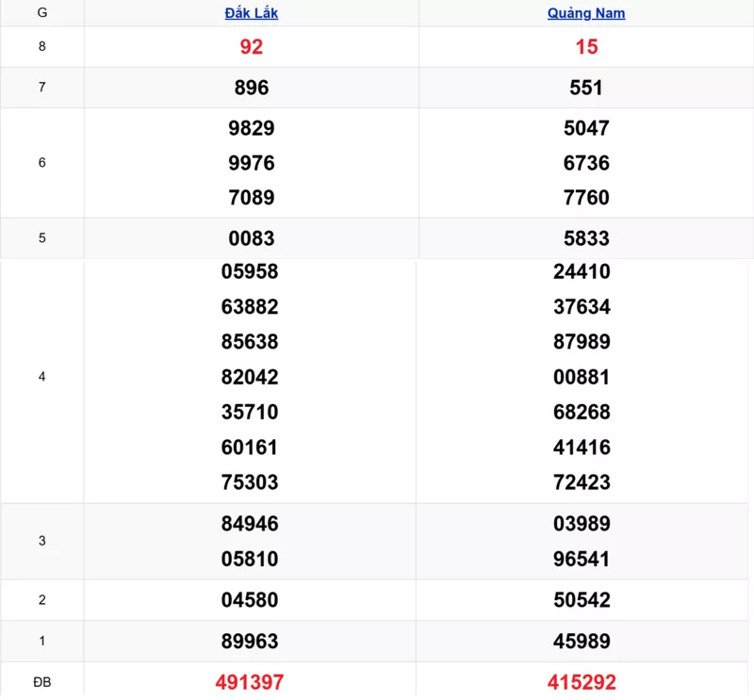Select the number 6736 in prize 6
754x700 pixels.
586,163
